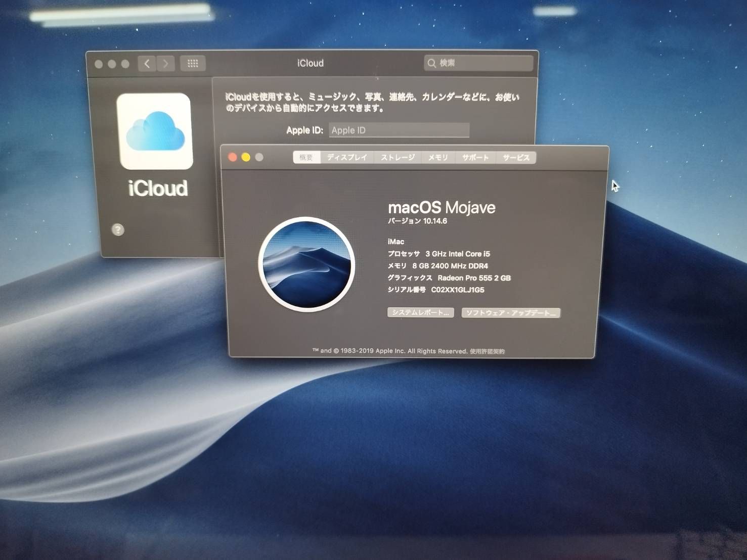Click the システムレポート button
747x560 pixels.
pos(420,312)
